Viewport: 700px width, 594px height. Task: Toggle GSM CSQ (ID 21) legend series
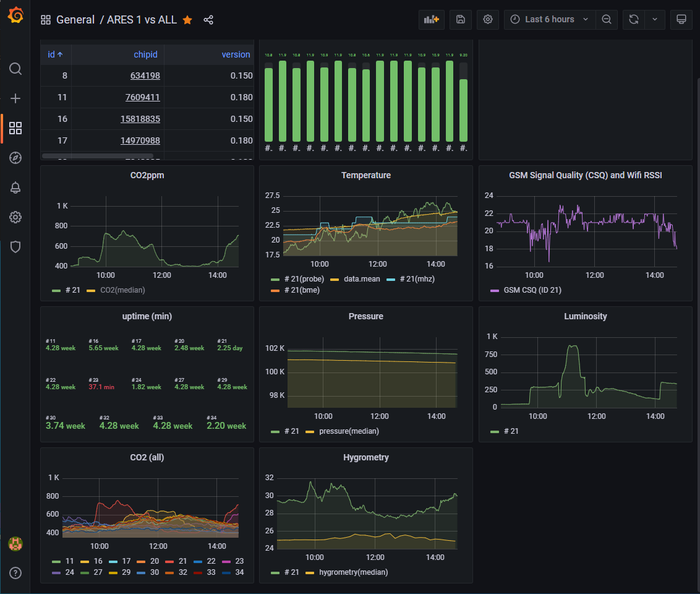point(532,290)
